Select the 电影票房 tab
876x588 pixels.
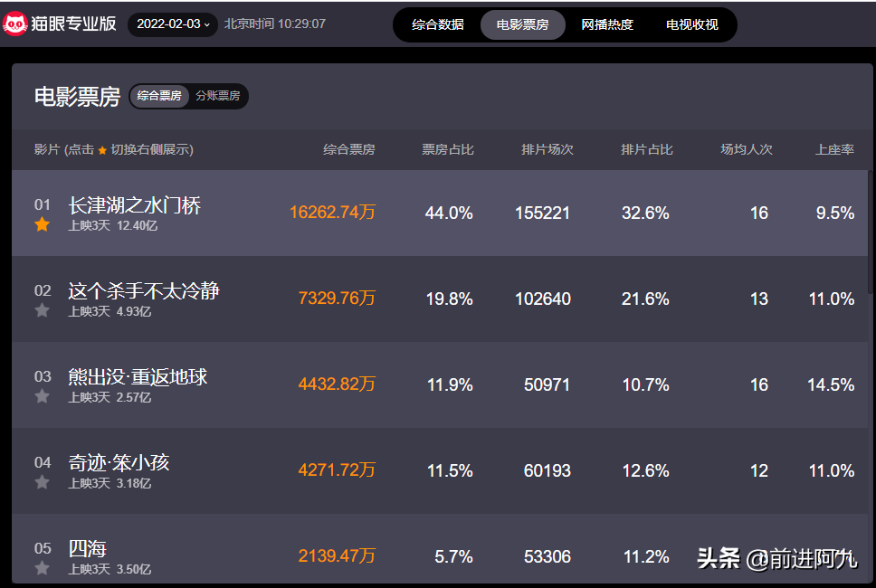[522, 24]
